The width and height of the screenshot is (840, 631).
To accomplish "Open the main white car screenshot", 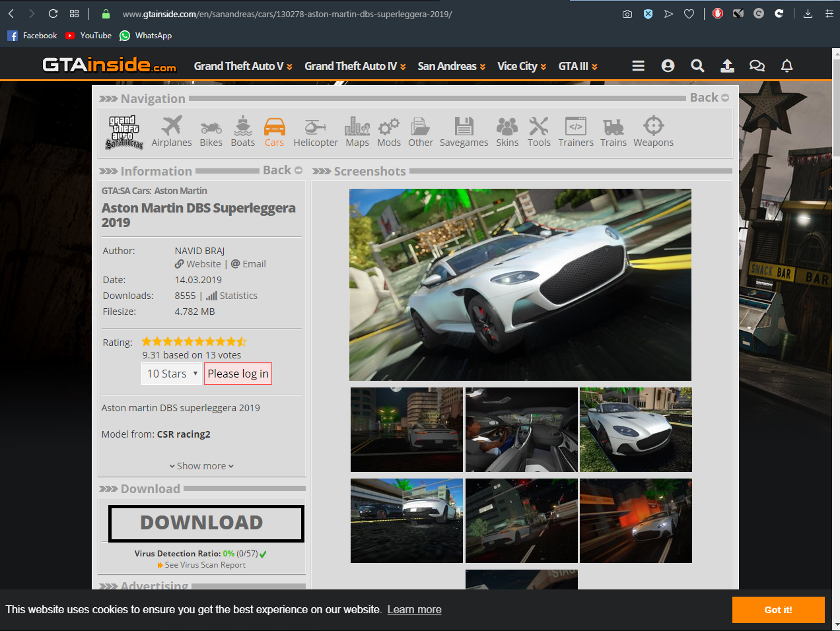I will point(520,284).
